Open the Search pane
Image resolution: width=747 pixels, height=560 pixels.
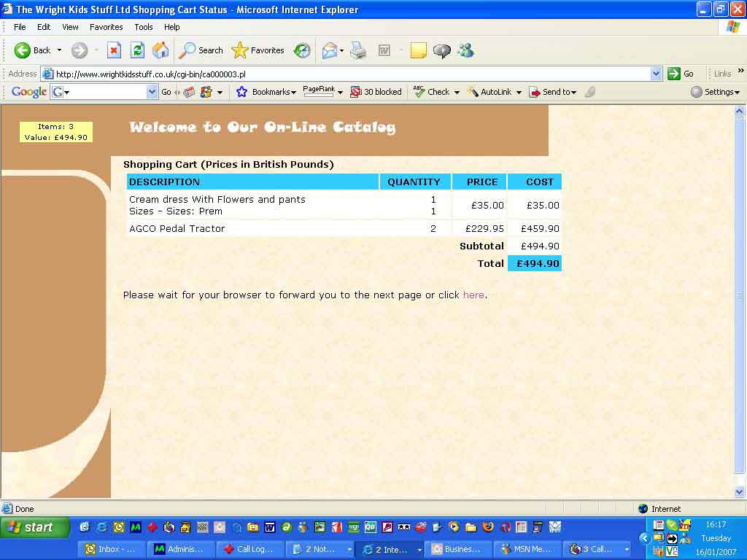tap(201, 50)
